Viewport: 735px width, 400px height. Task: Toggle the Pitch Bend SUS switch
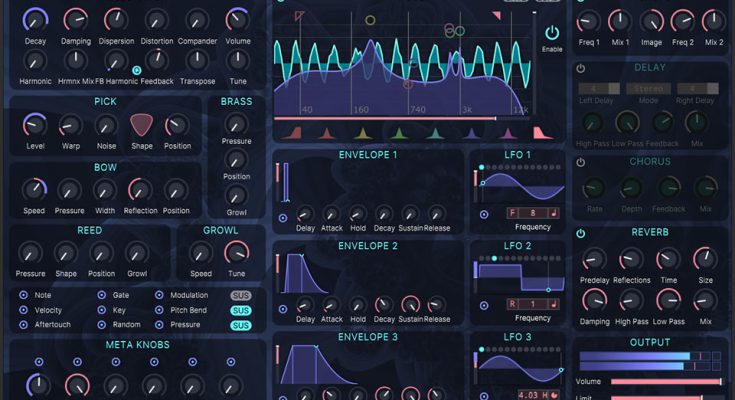tap(240, 311)
